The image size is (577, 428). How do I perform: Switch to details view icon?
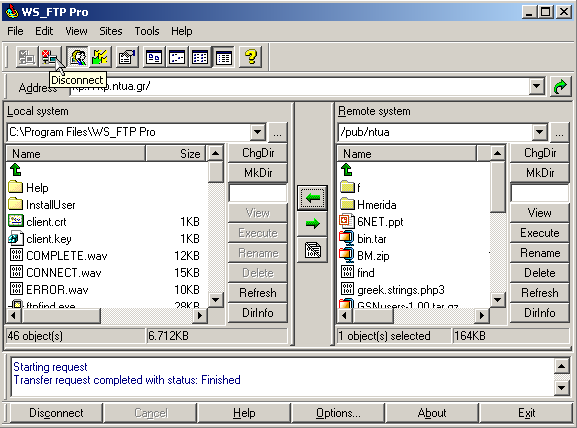click(x=223, y=57)
